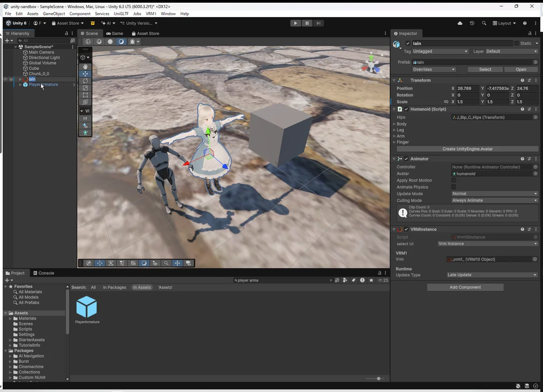Image resolution: width=543 pixels, height=392 pixels.
Task: Enable Apply Root Motion checkbox
Action: [454, 180]
